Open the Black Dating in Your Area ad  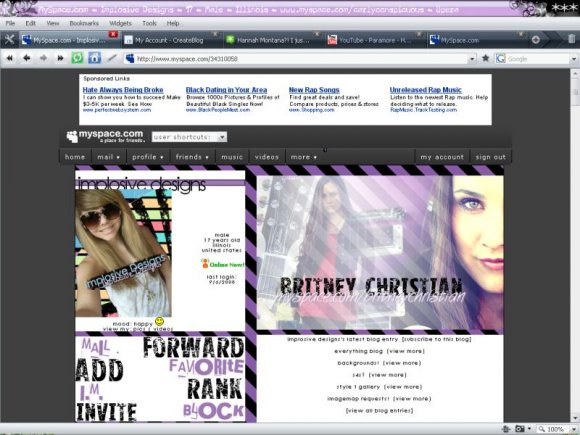226,90
